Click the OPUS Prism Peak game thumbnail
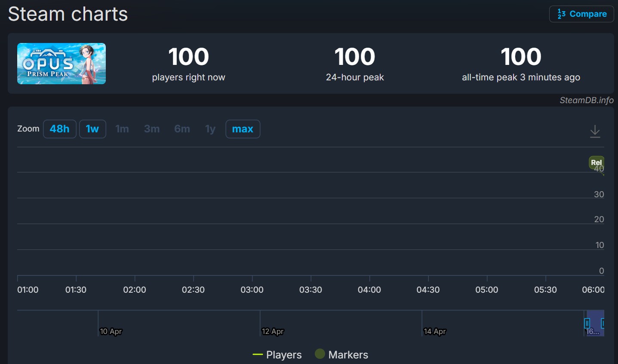Image resolution: width=618 pixels, height=364 pixels. 61,64
